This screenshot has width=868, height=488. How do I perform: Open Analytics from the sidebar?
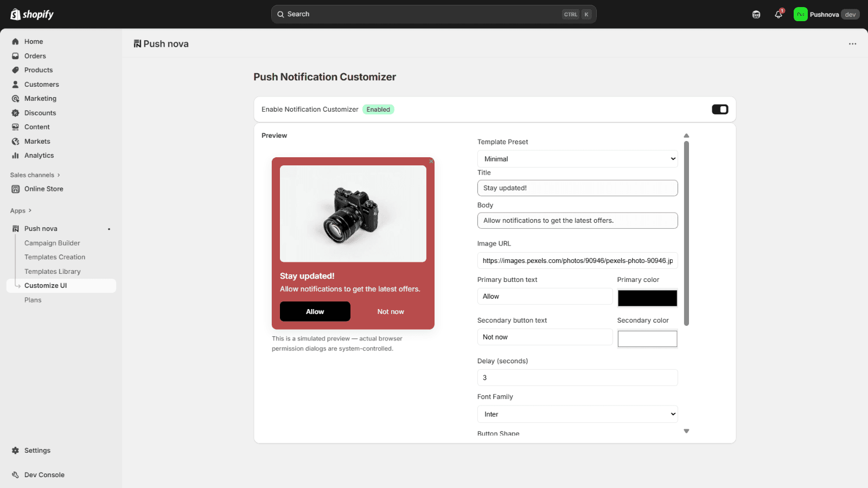click(39, 155)
